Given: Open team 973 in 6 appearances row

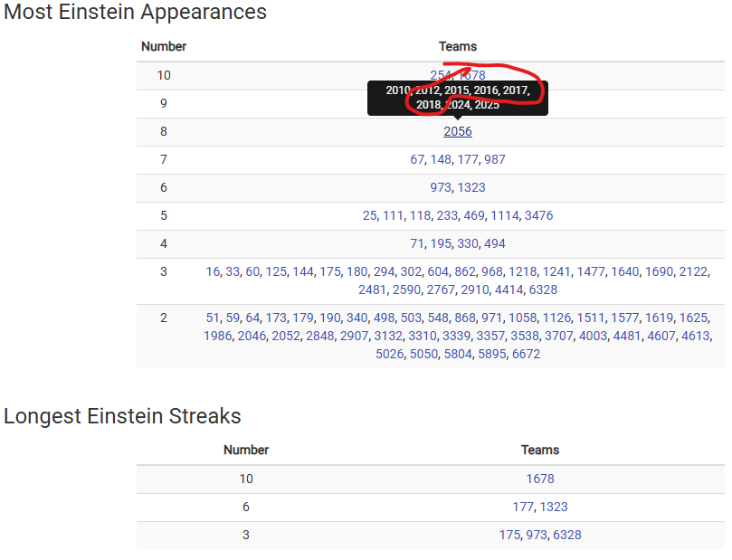Looking at the screenshot, I should (x=441, y=187).
